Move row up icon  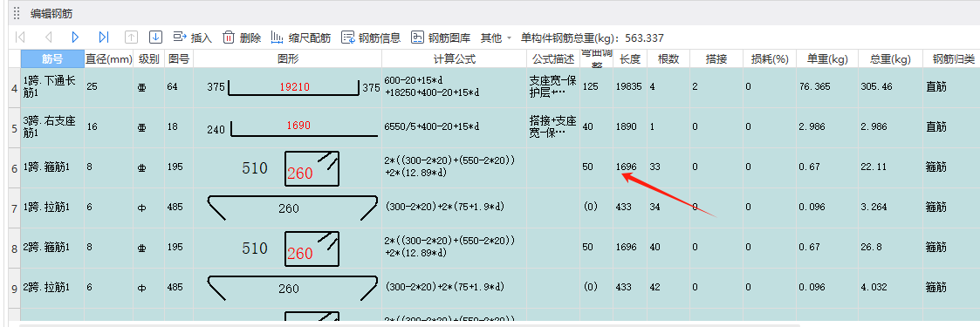(x=131, y=37)
